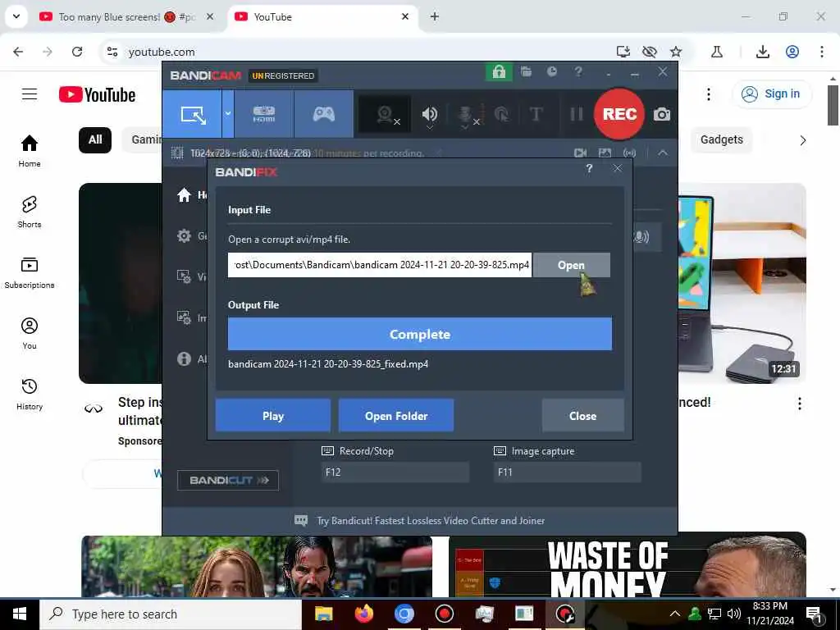The width and height of the screenshot is (840, 630).
Task: Start recording with red REC button
Action: coord(619,114)
